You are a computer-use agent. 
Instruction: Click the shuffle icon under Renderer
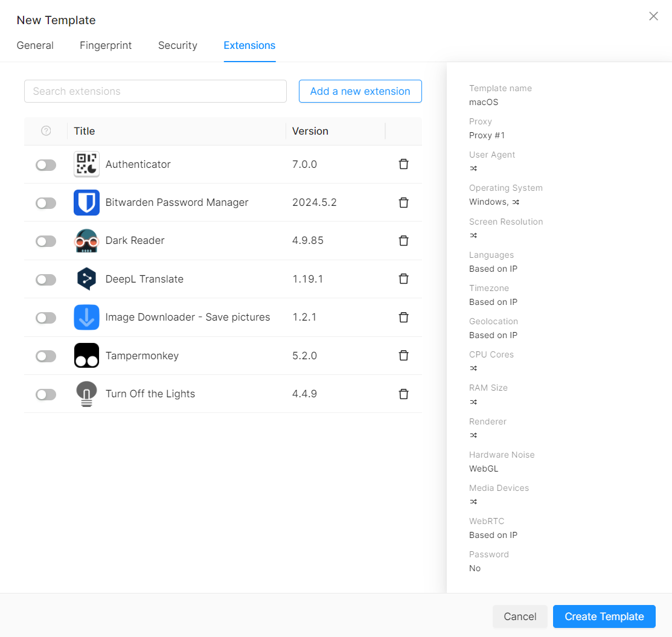[473, 435]
